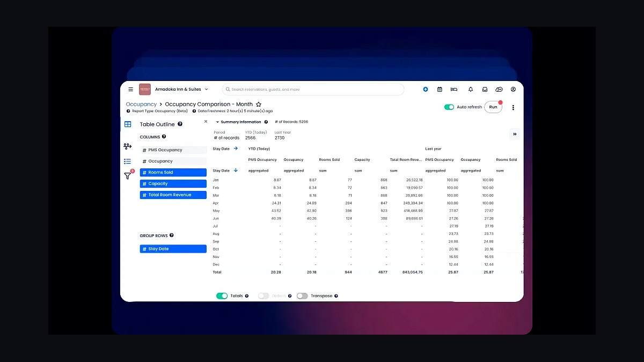Image resolution: width=644 pixels, height=362 pixels.
Task: Click the Total row label
Action: coord(217,272)
